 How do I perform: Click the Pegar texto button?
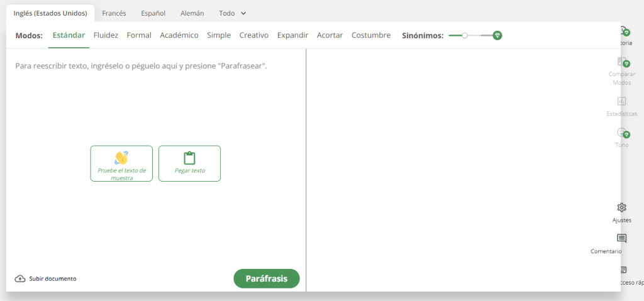pos(189,163)
